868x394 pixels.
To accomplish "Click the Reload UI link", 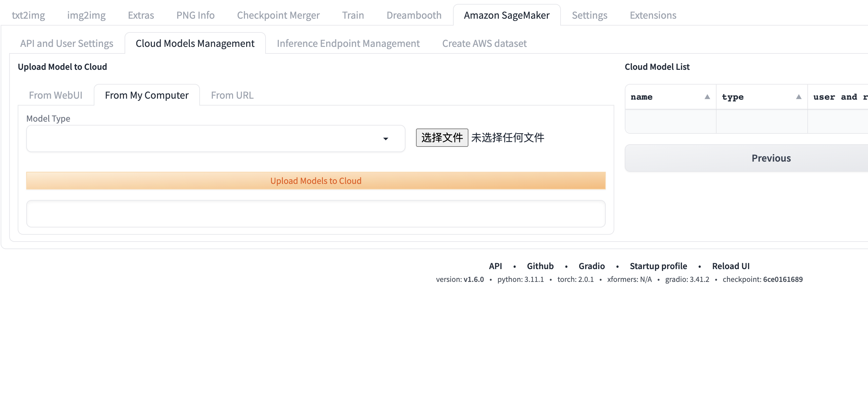I will (x=730, y=266).
